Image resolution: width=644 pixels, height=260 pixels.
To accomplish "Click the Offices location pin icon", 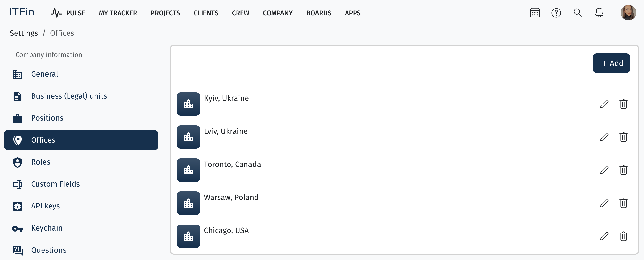I will pyautogui.click(x=17, y=140).
